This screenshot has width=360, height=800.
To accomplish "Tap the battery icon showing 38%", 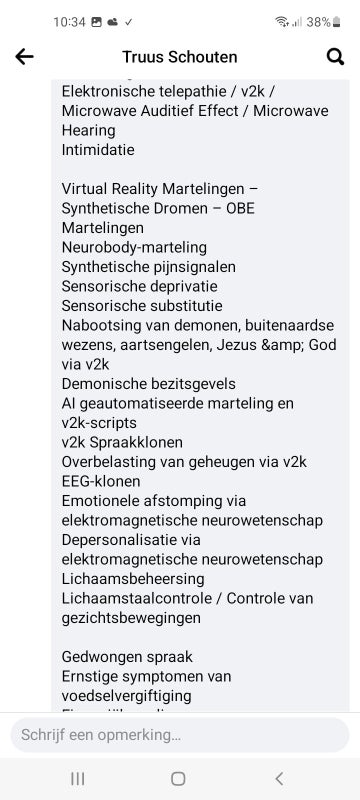I will (x=336, y=22).
